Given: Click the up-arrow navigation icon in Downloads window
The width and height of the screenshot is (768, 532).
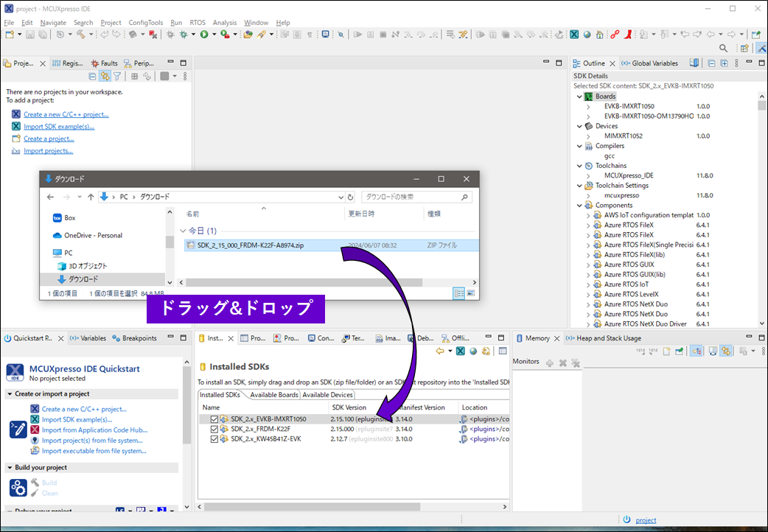Looking at the screenshot, I should click(91, 197).
